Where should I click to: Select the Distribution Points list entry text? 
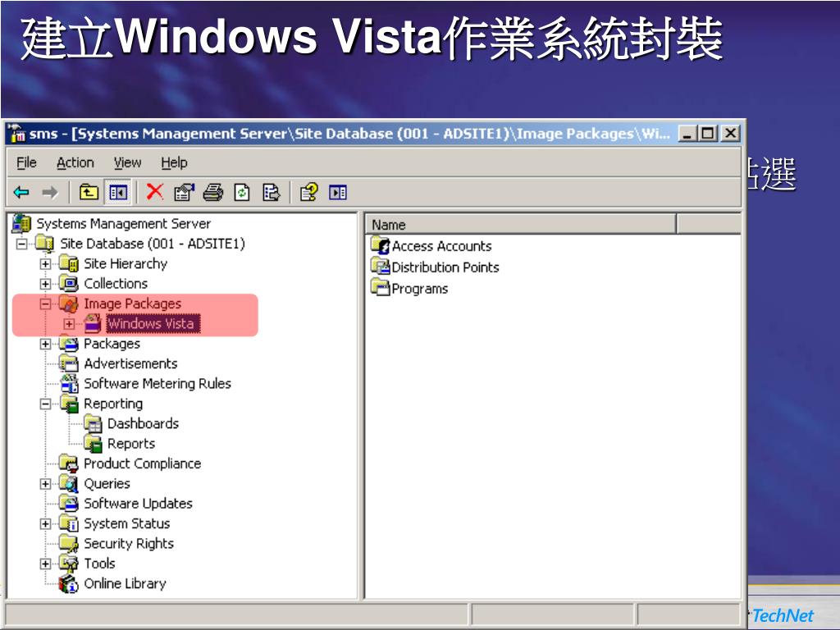(x=445, y=267)
